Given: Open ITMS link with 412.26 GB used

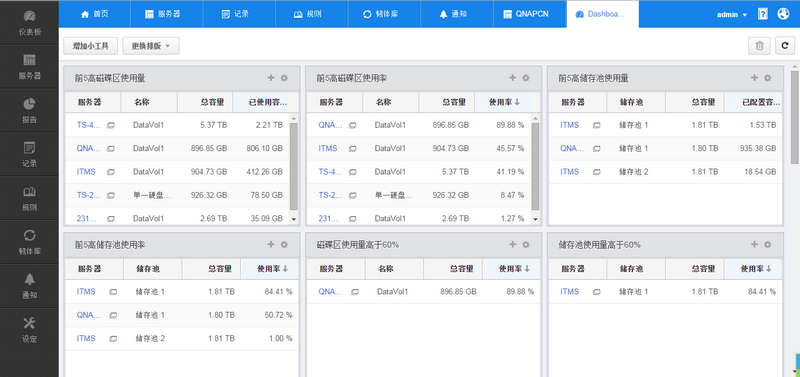Looking at the screenshot, I should 86,172.
